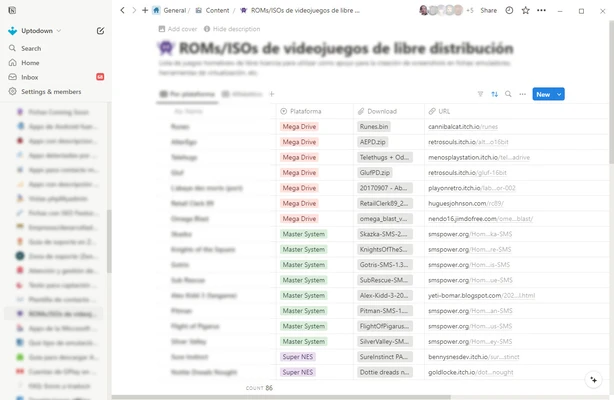Open the retrosouls.itch.io/gluf-16bit link
The height and width of the screenshot is (400, 614).
467,173
